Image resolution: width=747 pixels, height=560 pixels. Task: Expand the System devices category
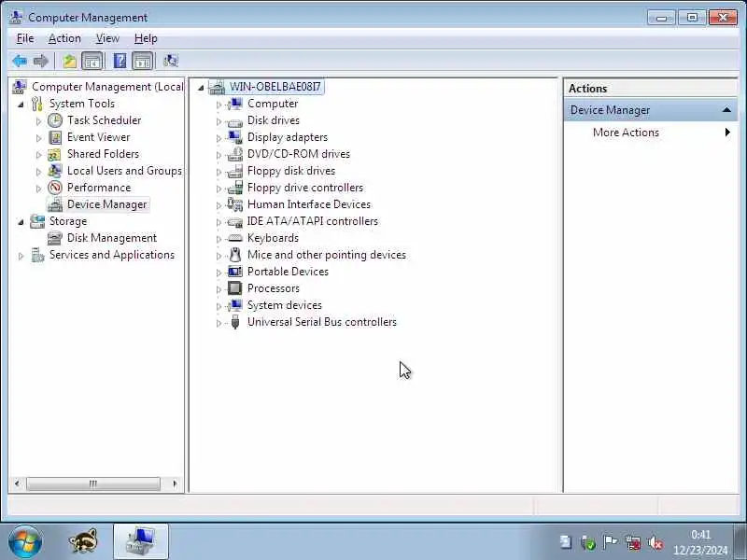[x=218, y=306]
